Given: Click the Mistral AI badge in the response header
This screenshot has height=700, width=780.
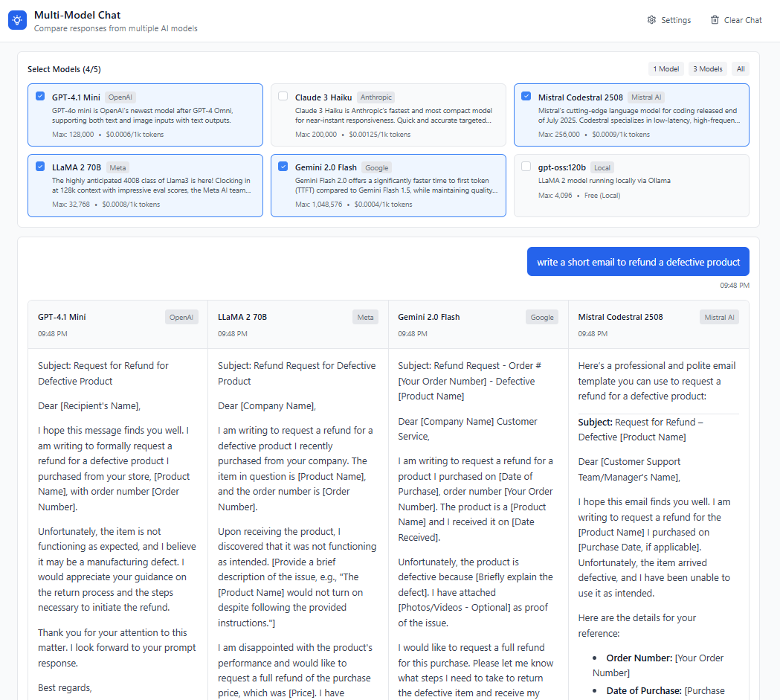Looking at the screenshot, I should (719, 318).
